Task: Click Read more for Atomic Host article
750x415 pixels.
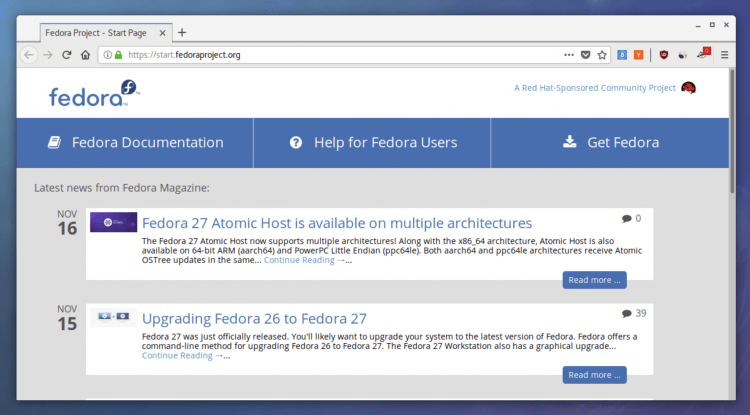Action: [x=595, y=280]
